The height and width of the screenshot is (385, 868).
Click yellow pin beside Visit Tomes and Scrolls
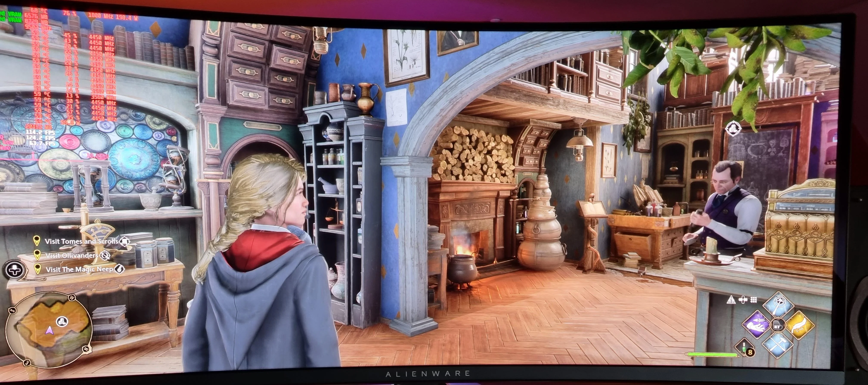tap(37, 241)
